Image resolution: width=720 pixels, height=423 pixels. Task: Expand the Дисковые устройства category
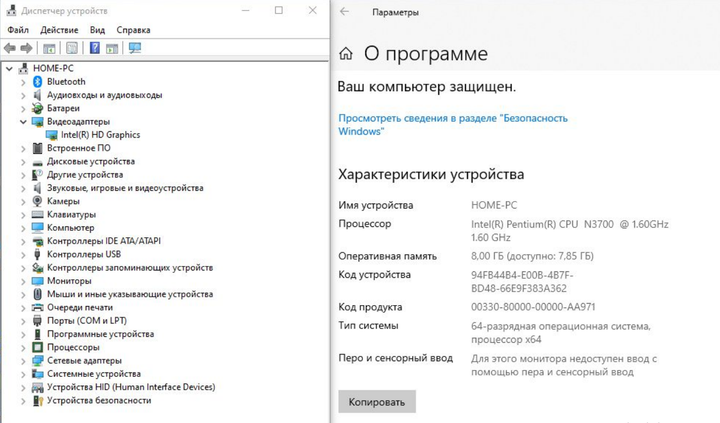(23, 162)
